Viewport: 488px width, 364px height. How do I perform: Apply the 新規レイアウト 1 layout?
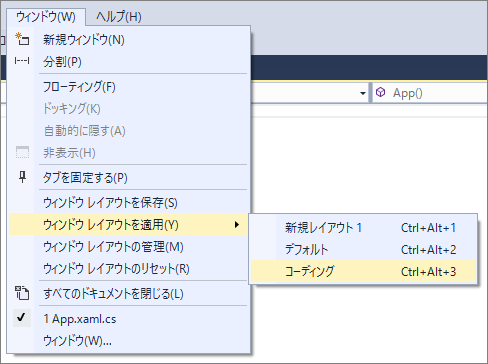point(363,228)
